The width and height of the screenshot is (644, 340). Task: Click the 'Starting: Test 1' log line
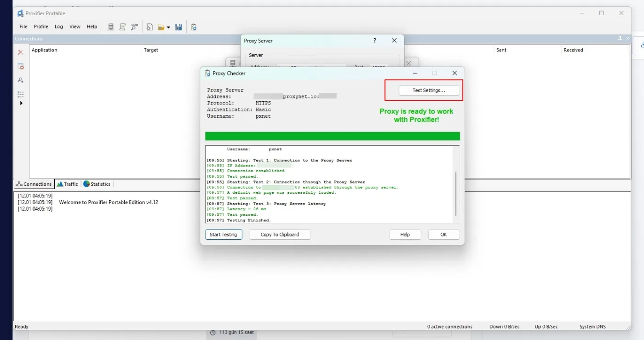tap(279, 161)
